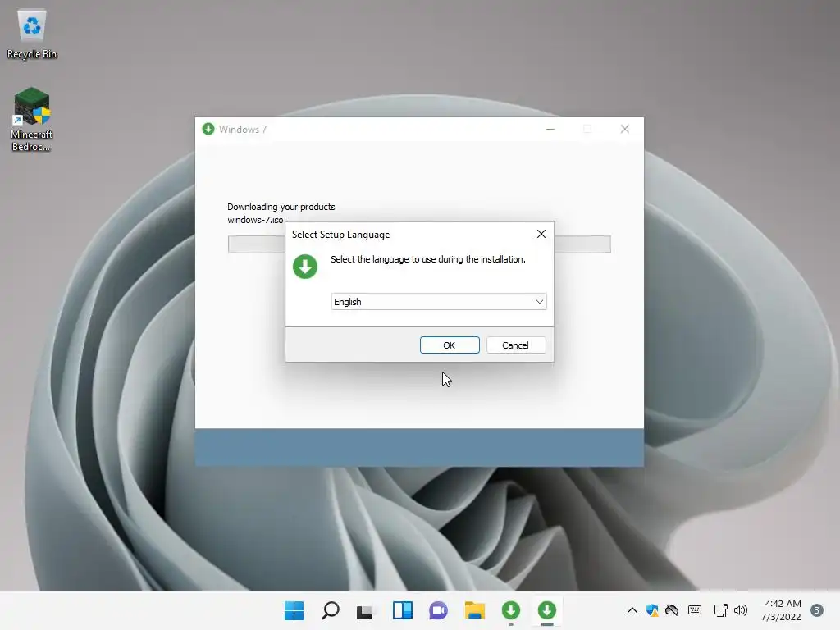Click OK in the Select Setup Language dialog
This screenshot has width=840, height=630.
point(450,345)
